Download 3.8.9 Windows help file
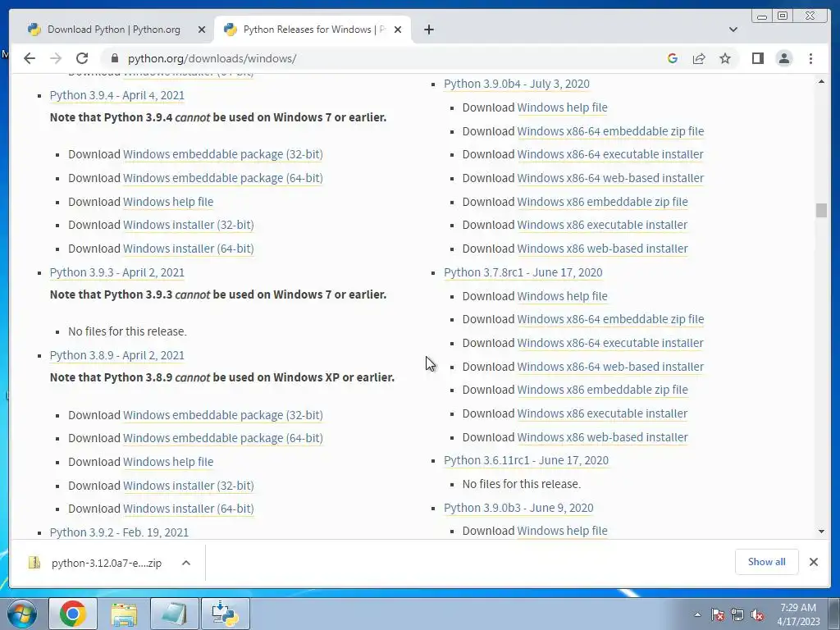The width and height of the screenshot is (840, 630). pos(168,461)
